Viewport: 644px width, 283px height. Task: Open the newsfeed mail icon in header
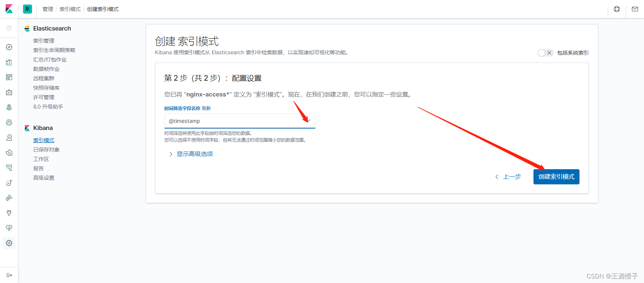tap(635, 9)
